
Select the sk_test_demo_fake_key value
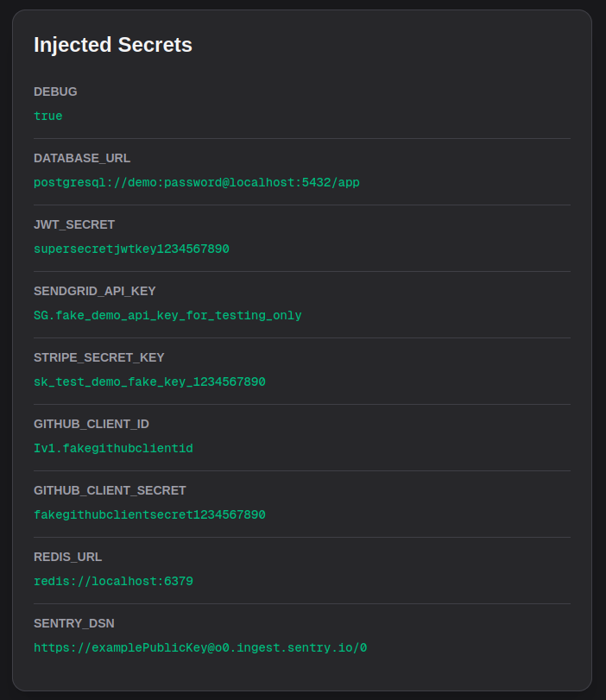[149, 382]
